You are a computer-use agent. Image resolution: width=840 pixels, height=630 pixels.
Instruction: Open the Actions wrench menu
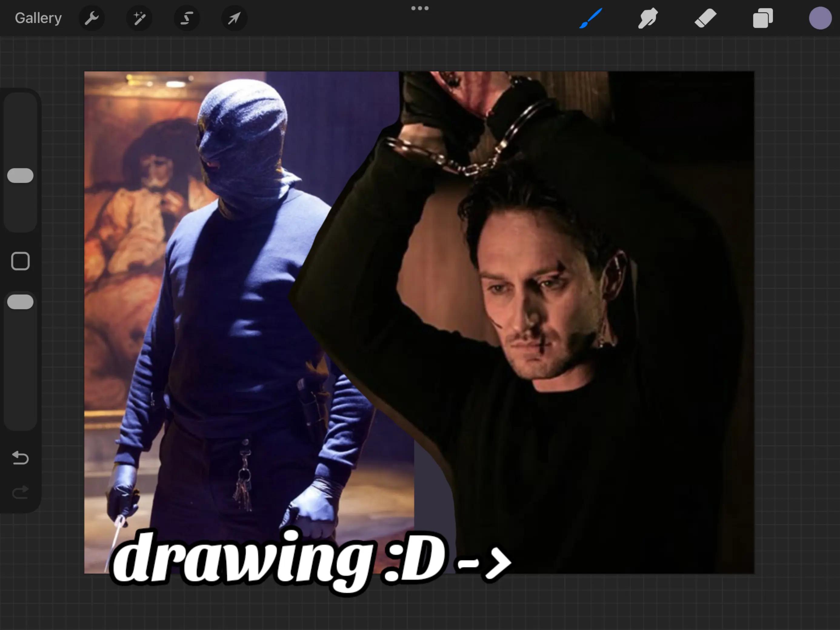92,18
